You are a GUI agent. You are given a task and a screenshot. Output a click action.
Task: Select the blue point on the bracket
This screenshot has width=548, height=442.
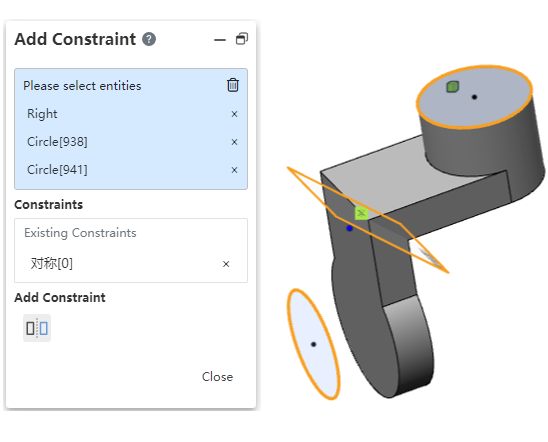(x=349, y=228)
